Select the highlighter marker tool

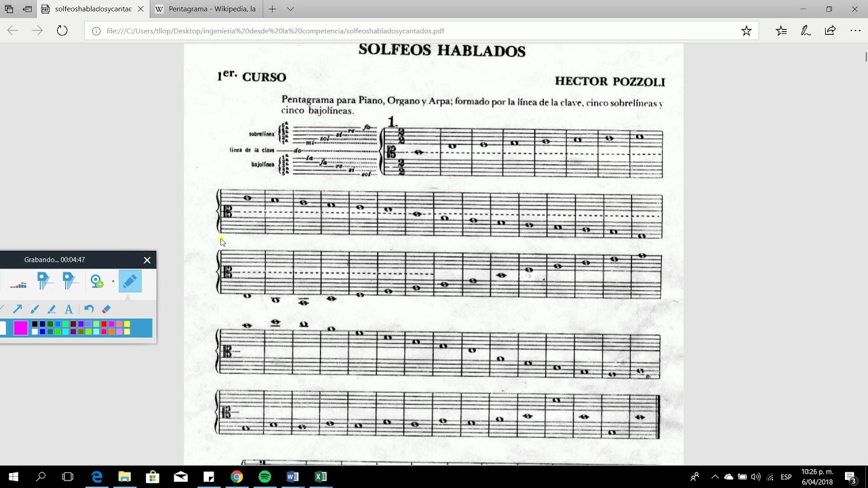52,309
